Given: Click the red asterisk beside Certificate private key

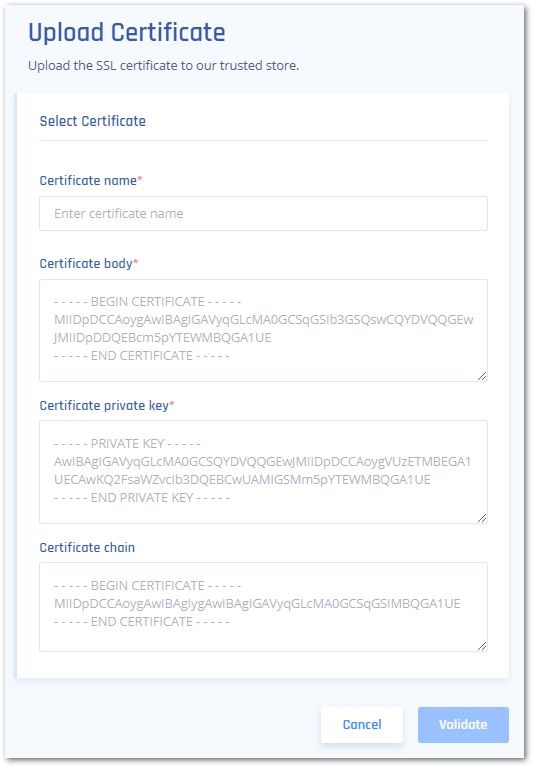Looking at the screenshot, I should click(172, 404).
